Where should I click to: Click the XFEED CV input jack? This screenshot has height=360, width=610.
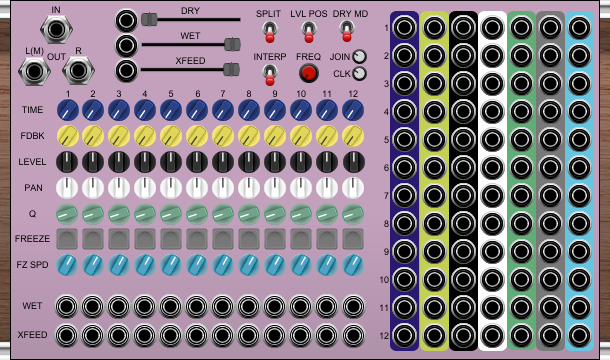pyautogui.click(x=126, y=71)
